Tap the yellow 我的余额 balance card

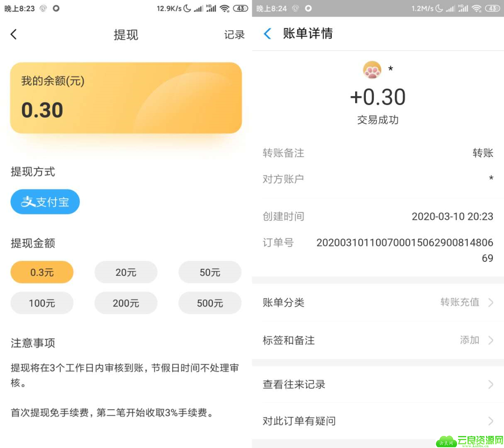(126, 98)
